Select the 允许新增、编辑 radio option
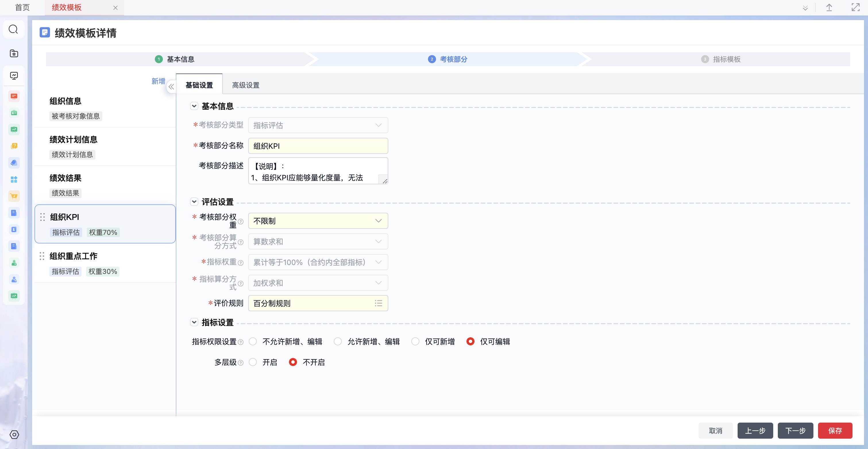Screen dimensions: 868x449 pos(337,342)
